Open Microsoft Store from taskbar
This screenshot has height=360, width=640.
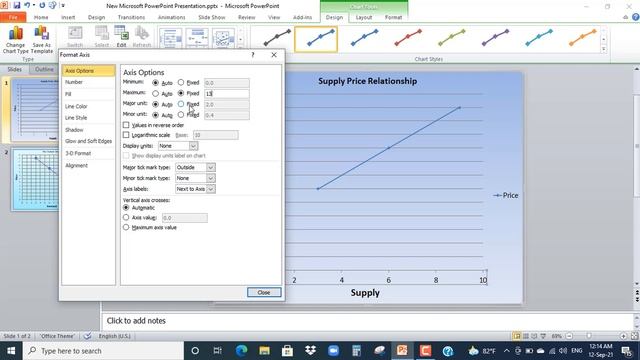(x=287, y=351)
